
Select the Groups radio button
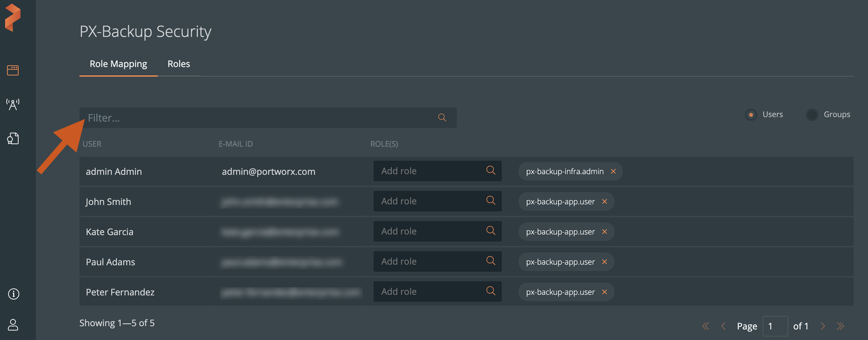coord(812,115)
